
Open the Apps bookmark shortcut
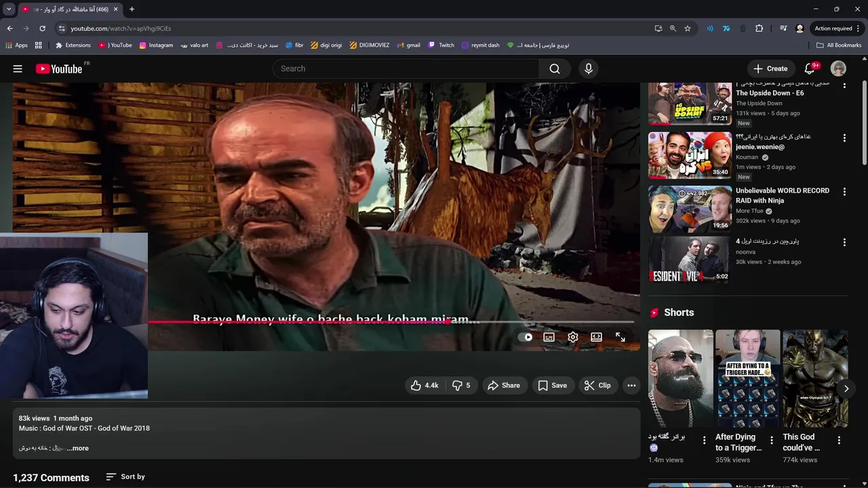point(17,45)
